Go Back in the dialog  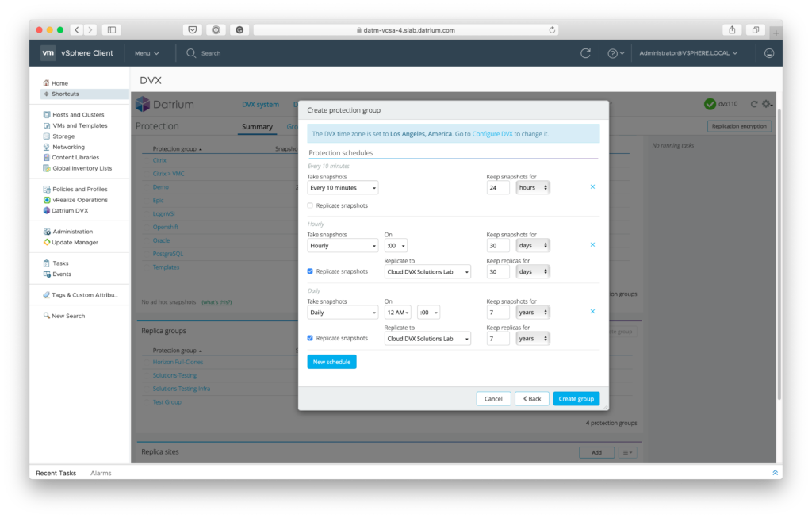tap(532, 398)
